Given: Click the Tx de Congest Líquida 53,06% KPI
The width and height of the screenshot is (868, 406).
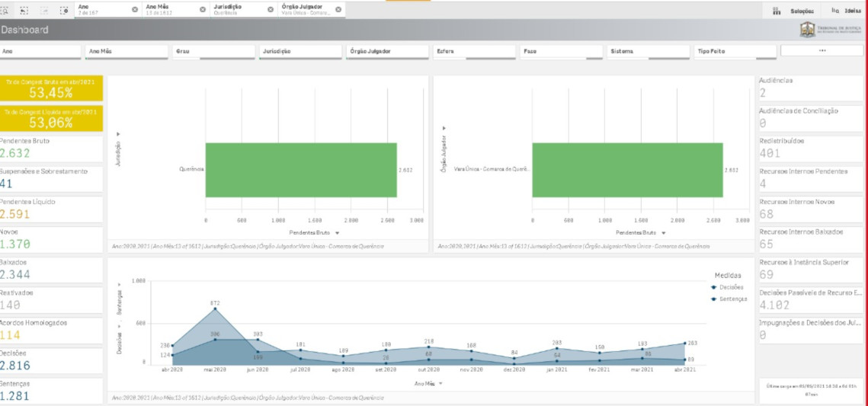Looking at the screenshot, I should (x=52, y=119).
